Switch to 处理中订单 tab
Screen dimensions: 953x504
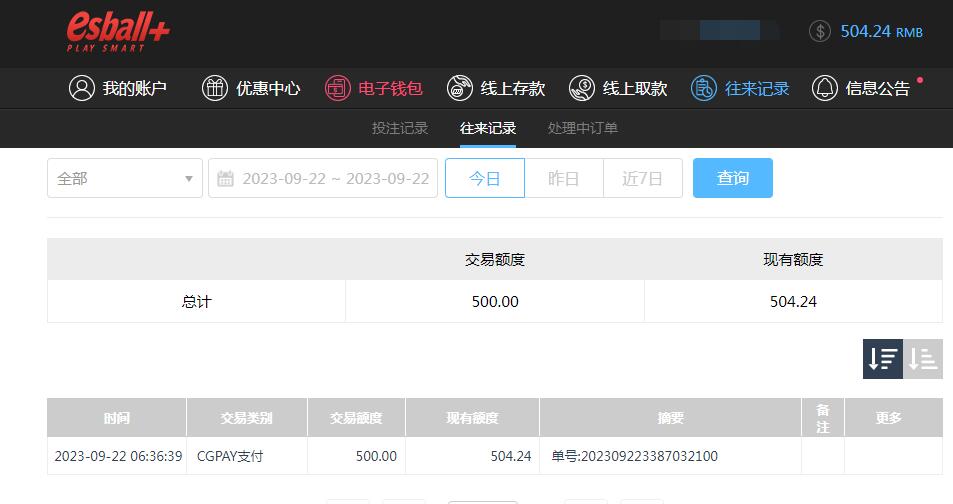coord(582,128)
